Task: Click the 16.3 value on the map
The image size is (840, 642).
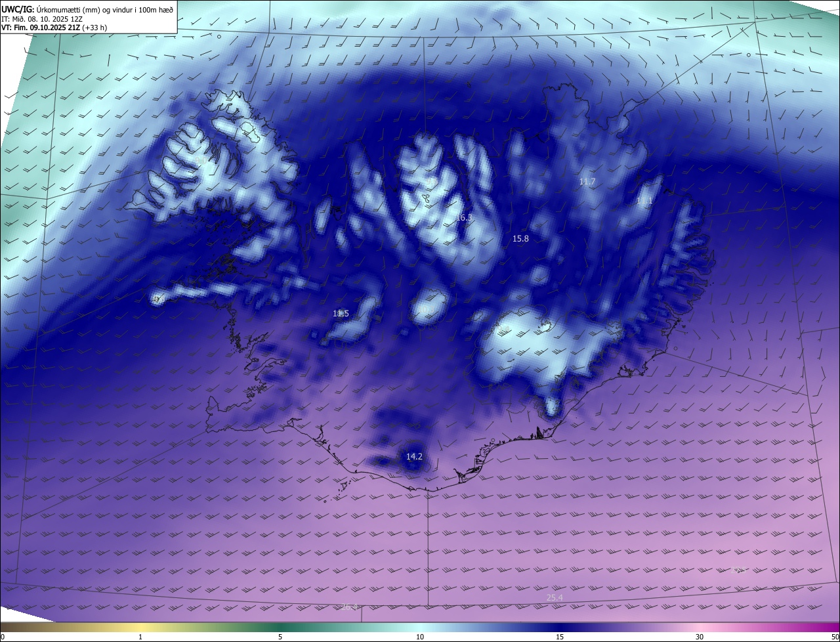Action: [464, 217]
